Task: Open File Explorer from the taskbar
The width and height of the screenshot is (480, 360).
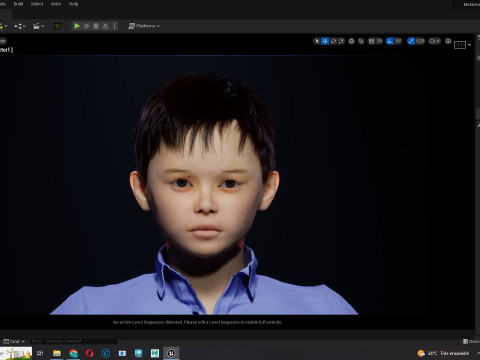Action: [x=57, y=353]
